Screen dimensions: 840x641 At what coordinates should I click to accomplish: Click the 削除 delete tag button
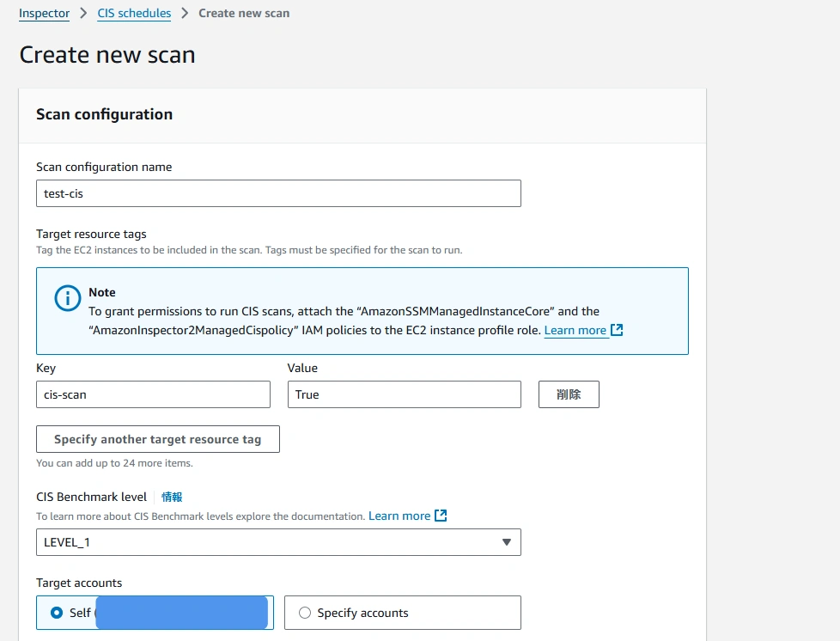click(x=569, y=394)
